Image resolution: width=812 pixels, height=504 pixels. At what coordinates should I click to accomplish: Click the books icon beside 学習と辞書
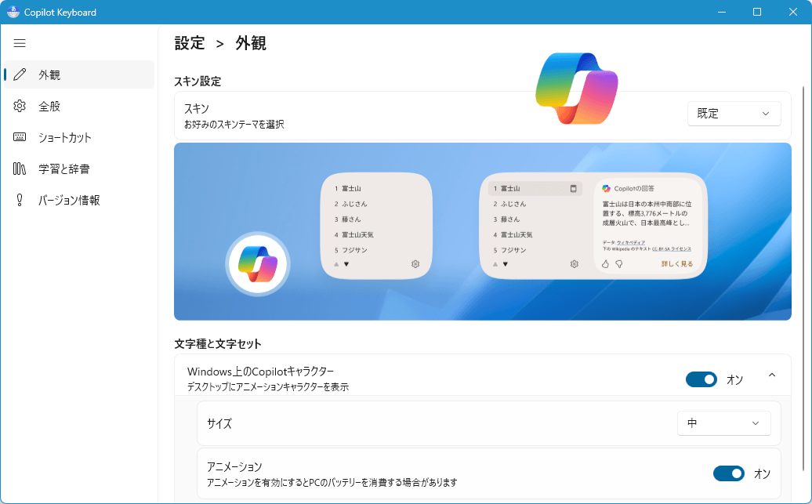tap(20, 169)
